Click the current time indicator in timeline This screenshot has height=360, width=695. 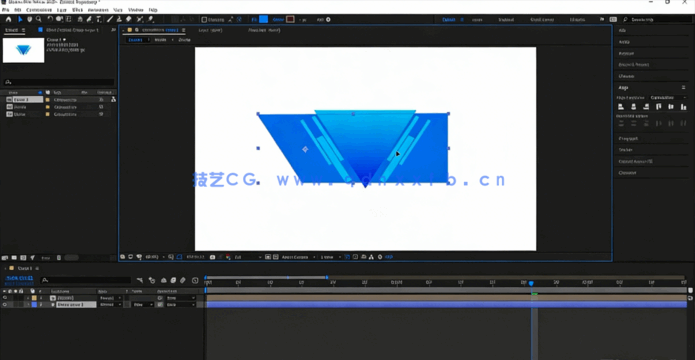coord(531,283)
